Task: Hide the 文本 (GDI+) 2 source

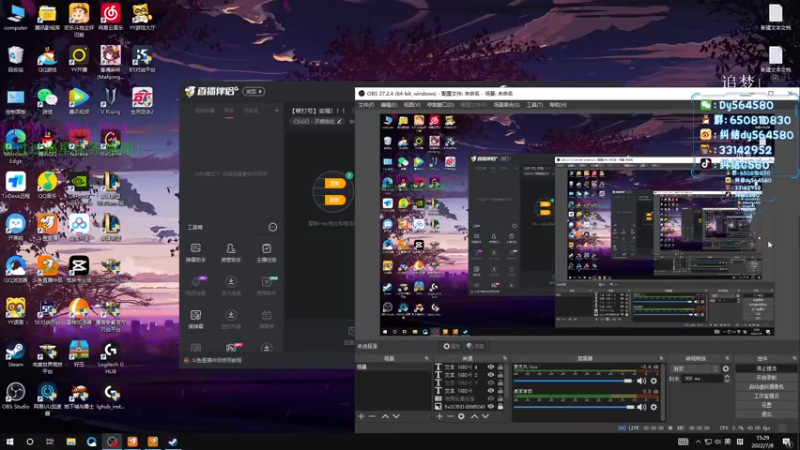Action: (491, 374)
